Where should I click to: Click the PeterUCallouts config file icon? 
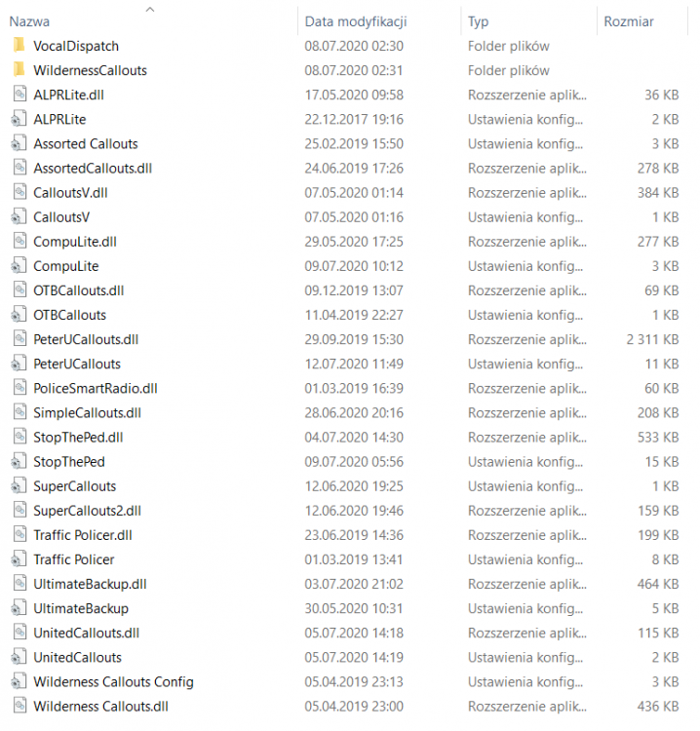[x=19, y=364]
